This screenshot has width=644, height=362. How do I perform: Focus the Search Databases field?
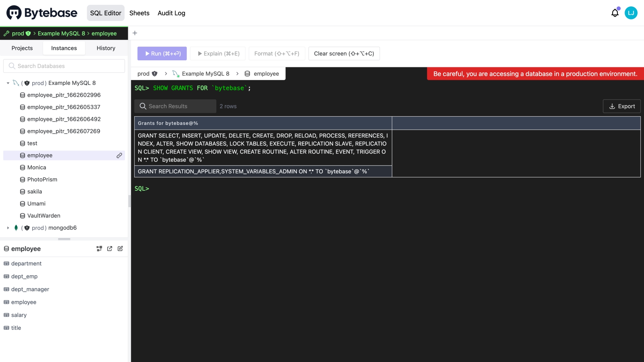click(x=64, y=66)
